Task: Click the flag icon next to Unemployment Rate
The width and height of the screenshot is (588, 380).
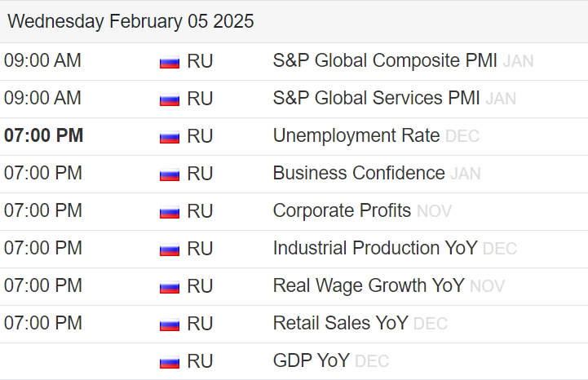Action: point(169,137)
